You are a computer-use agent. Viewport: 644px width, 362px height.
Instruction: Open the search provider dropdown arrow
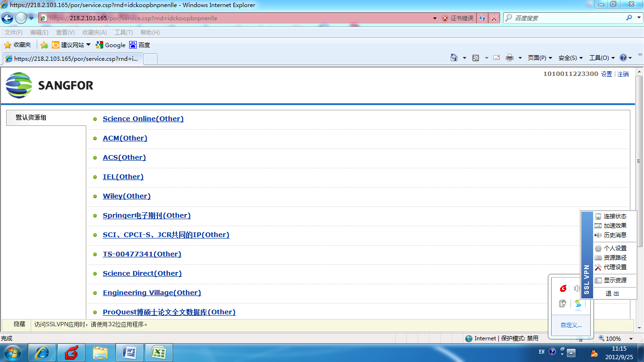pos(638,18)
